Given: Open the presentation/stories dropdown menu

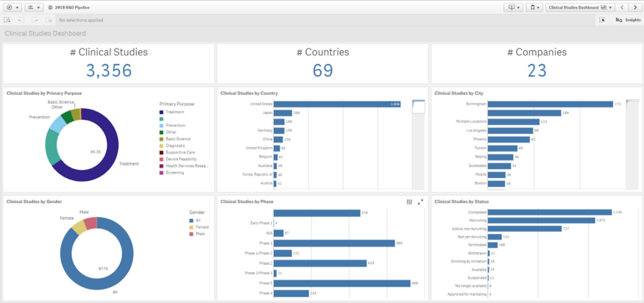Looking at the screenshot, I should pos(514,7).
